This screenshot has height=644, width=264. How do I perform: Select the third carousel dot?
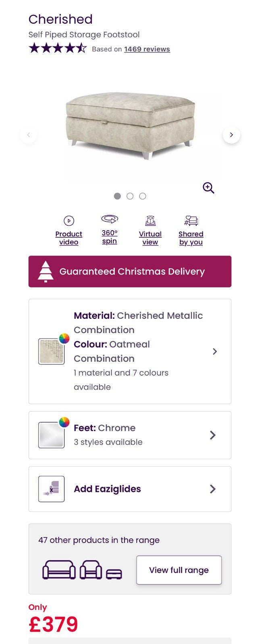143,196
